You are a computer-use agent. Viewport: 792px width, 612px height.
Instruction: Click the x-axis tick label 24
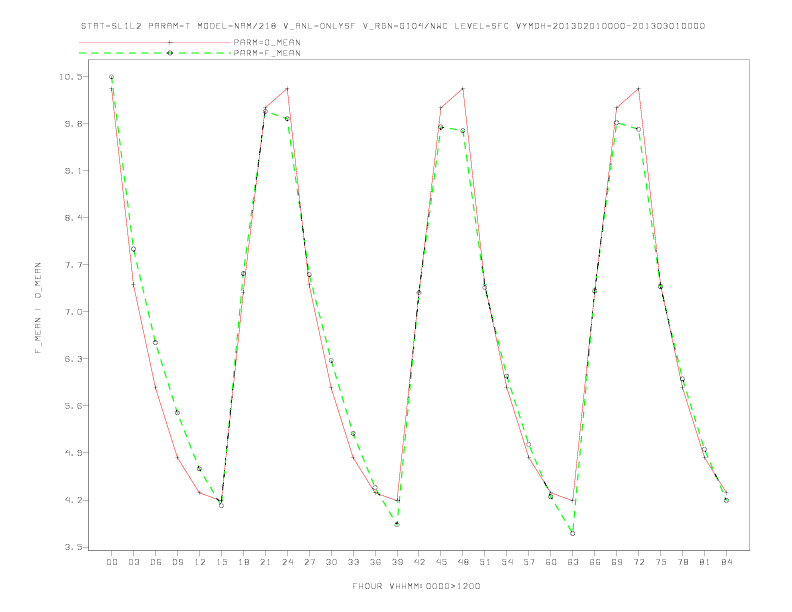(287, 562)
